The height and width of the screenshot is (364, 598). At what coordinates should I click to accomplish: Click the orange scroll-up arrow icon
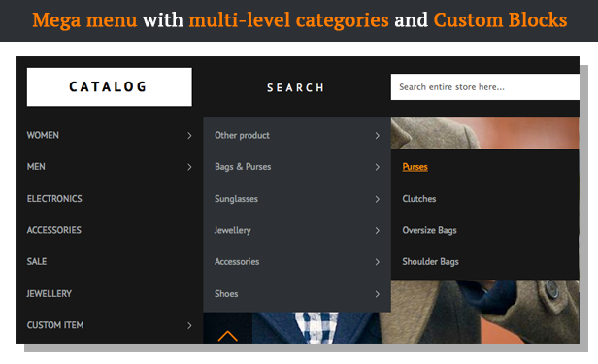pyautogui.click(x=228, y=336)
